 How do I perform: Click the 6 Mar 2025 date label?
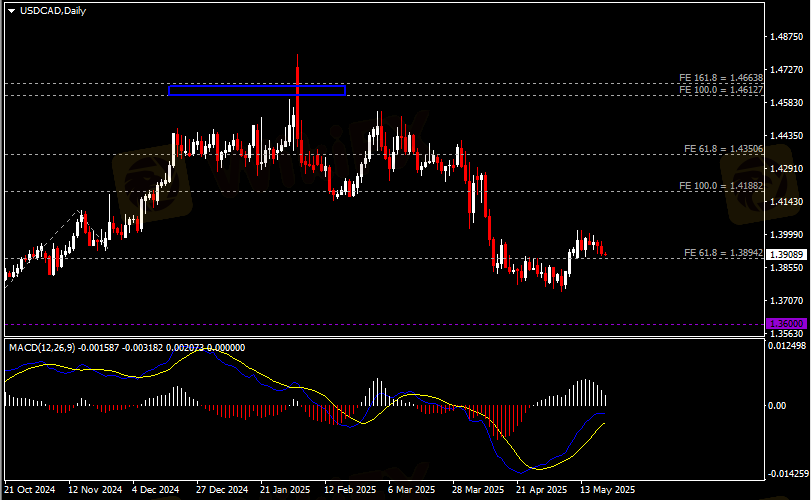(411, 489)
